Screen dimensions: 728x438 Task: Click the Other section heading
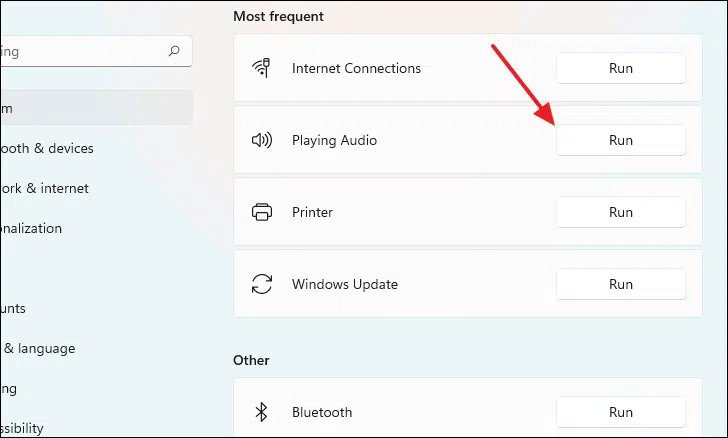coord(251,360)
